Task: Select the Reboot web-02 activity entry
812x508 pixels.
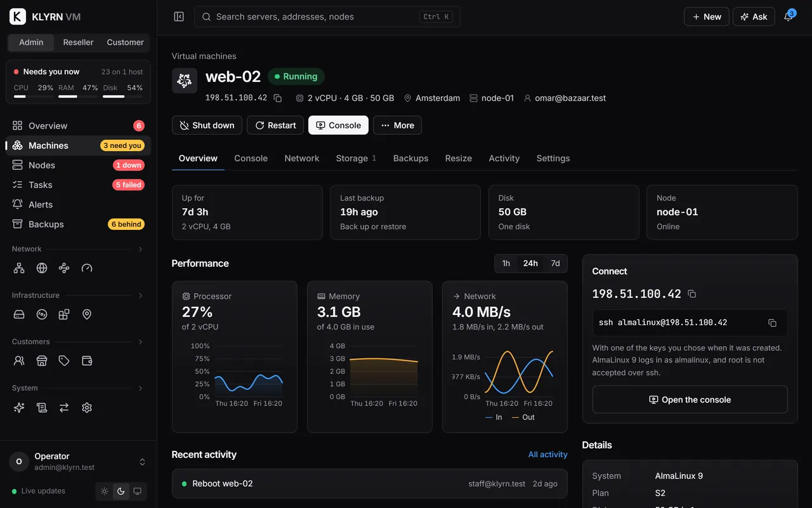Action: click(370, 484)
